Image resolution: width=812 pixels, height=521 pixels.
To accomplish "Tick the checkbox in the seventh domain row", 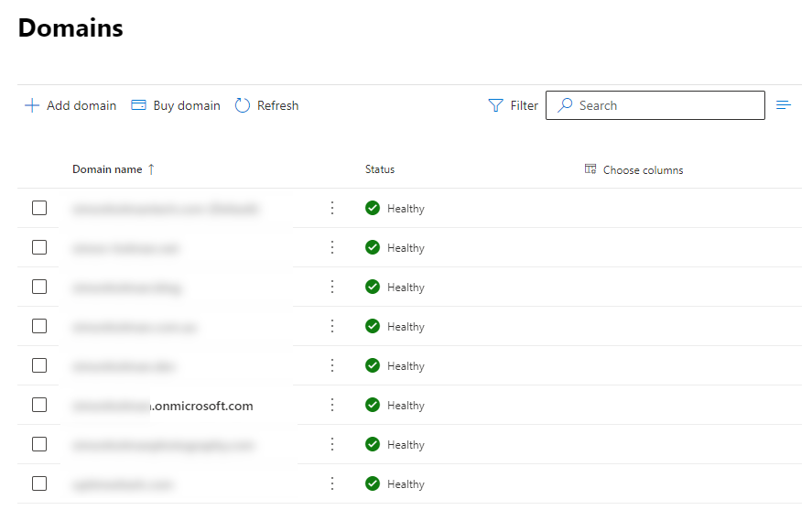I will [39, 444].
